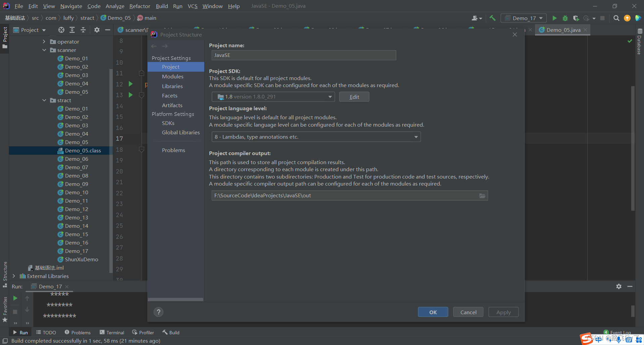Start debugging with the bug icon
Image resolution: width=644 pixels, height=345 pixels.
pos(565,18)
